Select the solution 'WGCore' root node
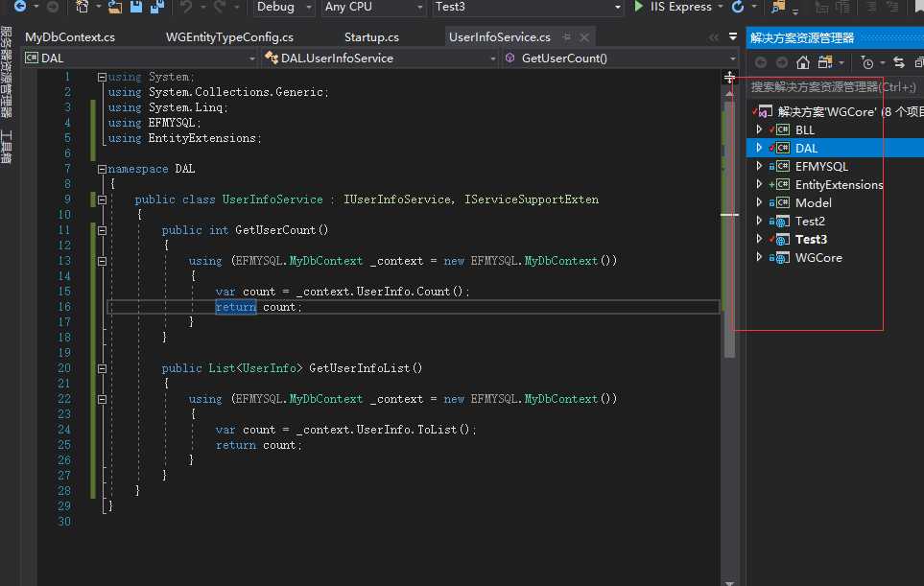This screenshot has height=586, width=924. 839,111
